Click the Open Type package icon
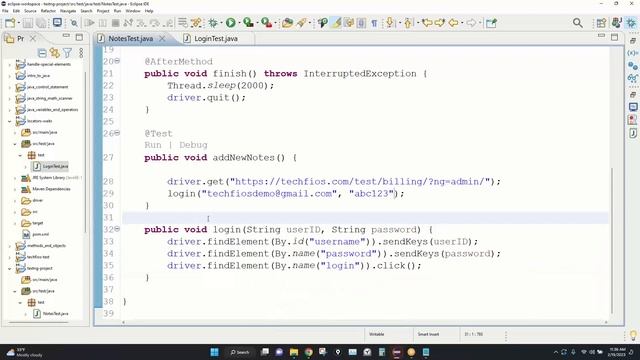Viewport: 640px width, 360px height. pyautogui.click(x=287, y=23)
